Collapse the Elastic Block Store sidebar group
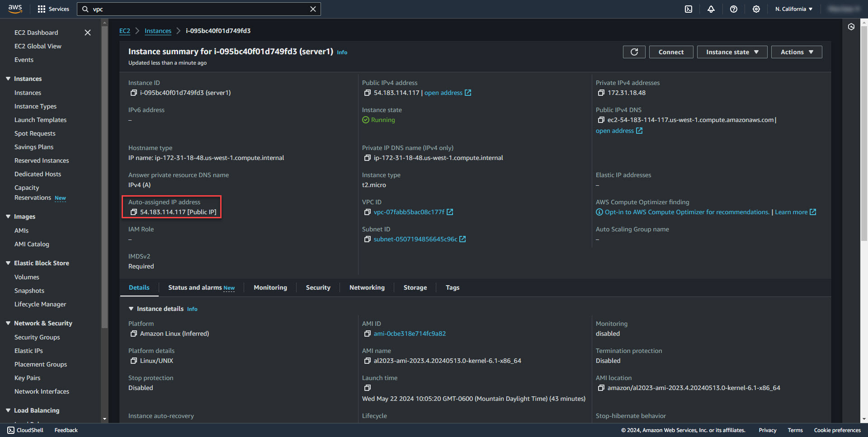 tap(8, 263)
